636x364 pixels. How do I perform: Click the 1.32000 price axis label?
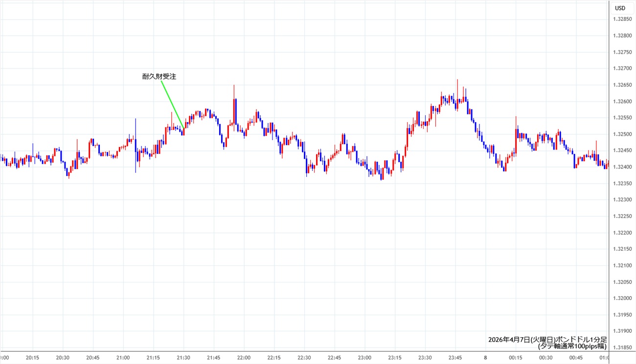click(x=622, y=299)
